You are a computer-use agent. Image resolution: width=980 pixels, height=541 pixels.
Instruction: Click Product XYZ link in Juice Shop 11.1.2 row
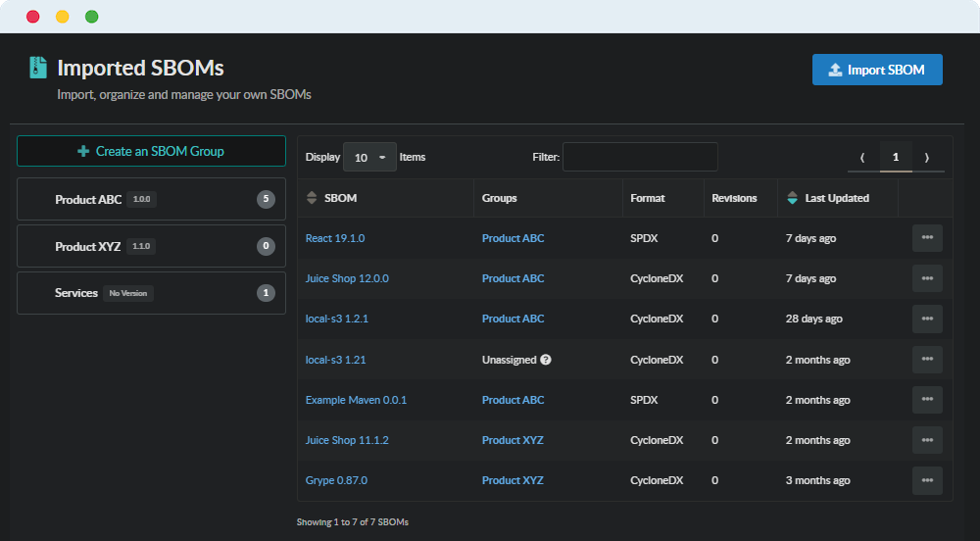pyautogui.click(x=513, y=440)
